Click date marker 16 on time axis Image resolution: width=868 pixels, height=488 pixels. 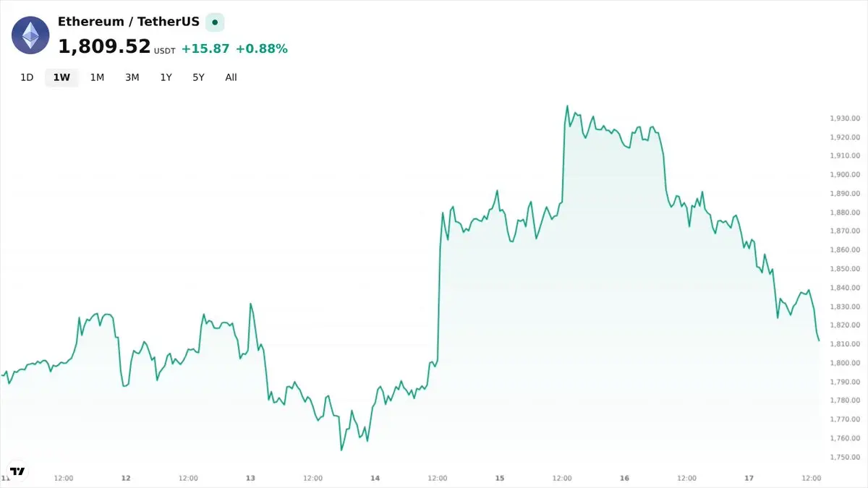point(624,478)
